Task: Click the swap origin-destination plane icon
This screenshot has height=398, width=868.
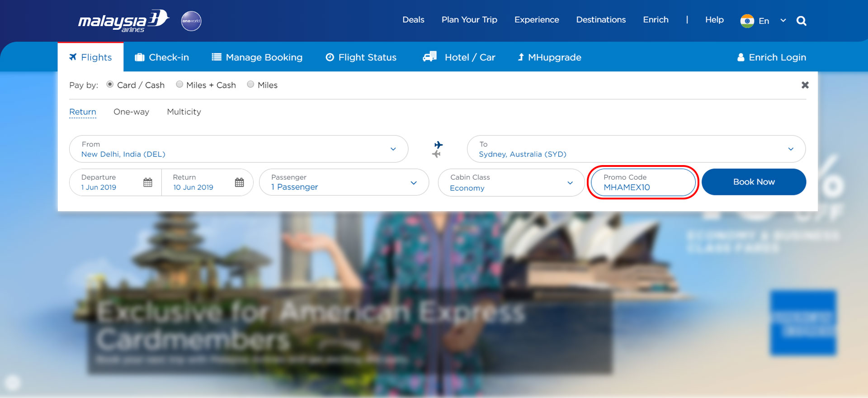Action: pos(438,149)
